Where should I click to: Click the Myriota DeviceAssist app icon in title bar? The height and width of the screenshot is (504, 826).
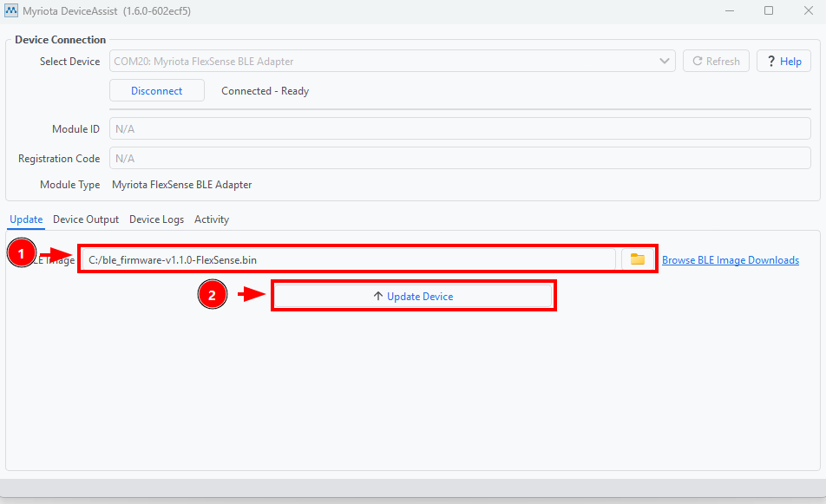(11, 10)
